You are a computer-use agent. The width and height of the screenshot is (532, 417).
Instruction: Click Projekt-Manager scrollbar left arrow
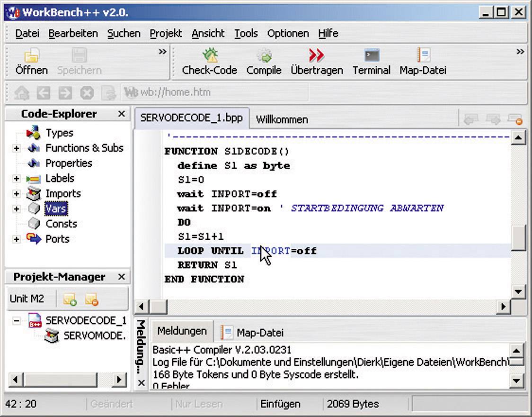(x=15, y=379)
